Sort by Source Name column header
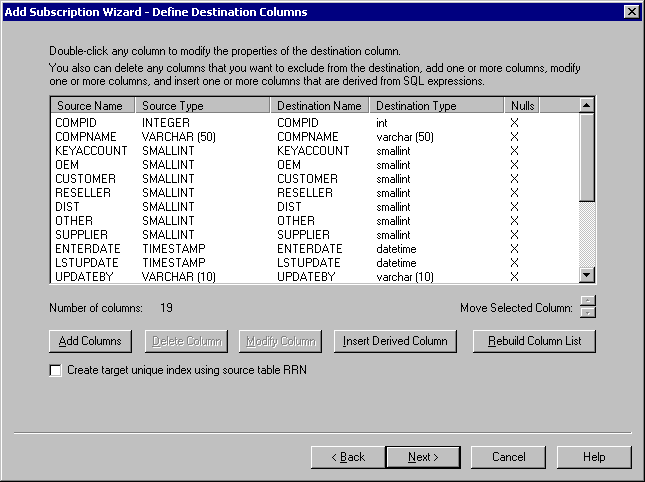 tap(91, 105)
